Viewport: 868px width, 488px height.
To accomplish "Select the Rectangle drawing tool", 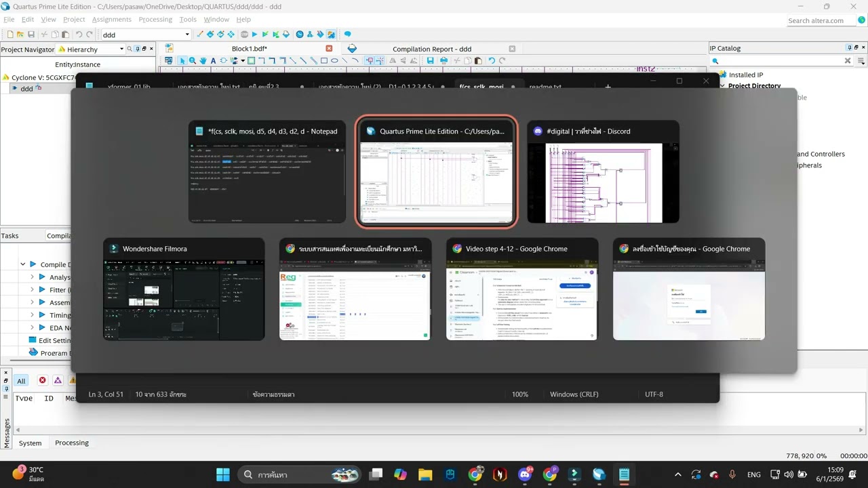I will pyautogui.click(x=324, y=60).
